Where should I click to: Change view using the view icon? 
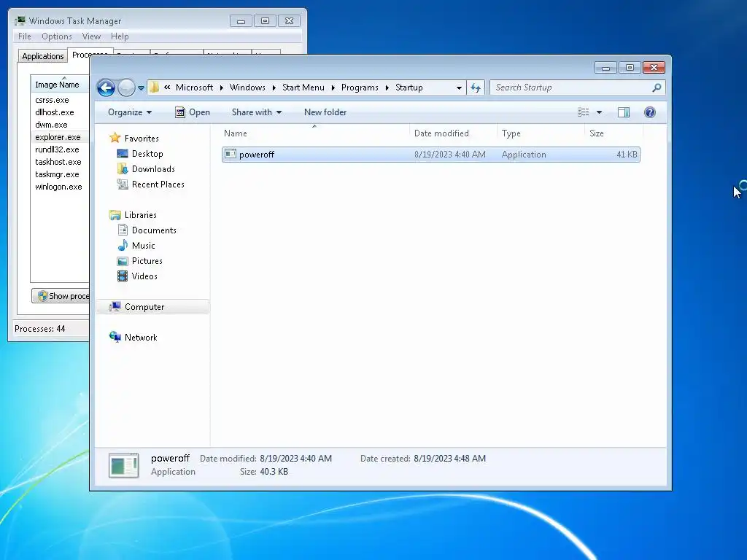coord(584,112)
